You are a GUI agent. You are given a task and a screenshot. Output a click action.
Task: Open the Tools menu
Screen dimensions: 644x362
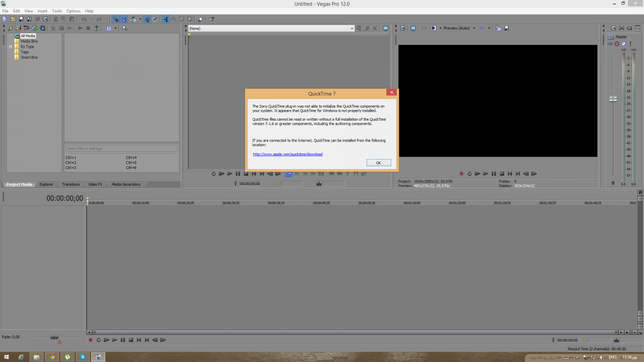[x=57, y=11]
